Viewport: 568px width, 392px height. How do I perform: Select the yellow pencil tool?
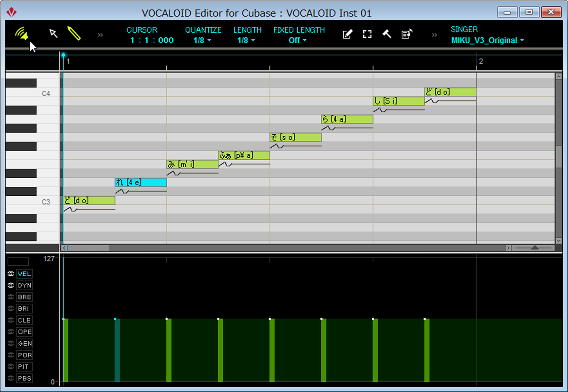(x=74, y=34)
